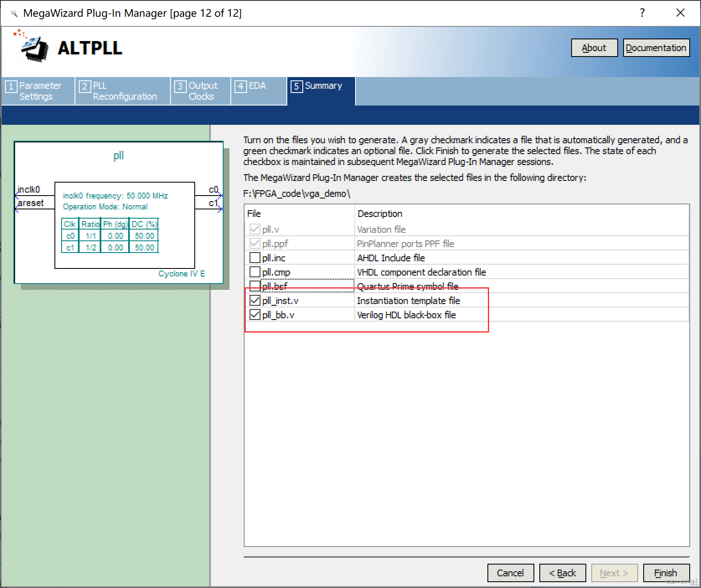Switch to PLL Reconfiguration tab
Screen dimensions: 701x588
coord(123,91)
